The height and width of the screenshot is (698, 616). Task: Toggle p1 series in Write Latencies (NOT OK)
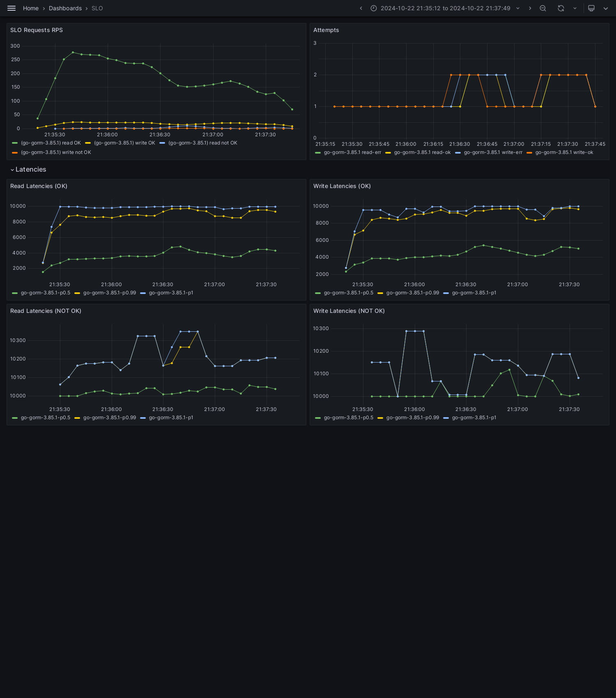474,418
